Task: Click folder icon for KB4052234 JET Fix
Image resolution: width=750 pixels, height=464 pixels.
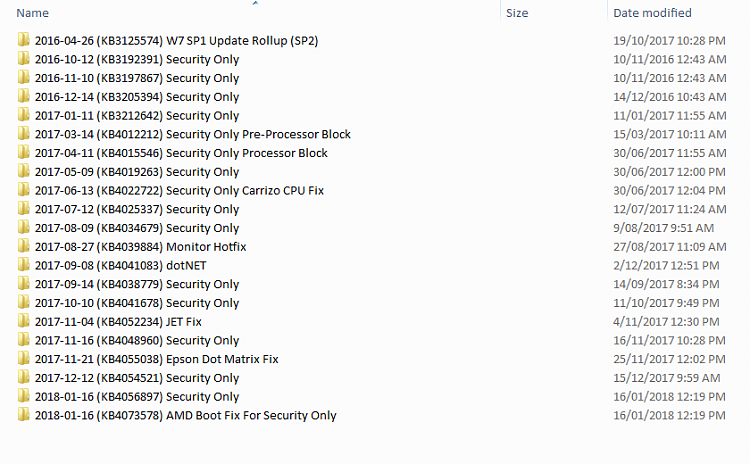Action: click(24, 321)
